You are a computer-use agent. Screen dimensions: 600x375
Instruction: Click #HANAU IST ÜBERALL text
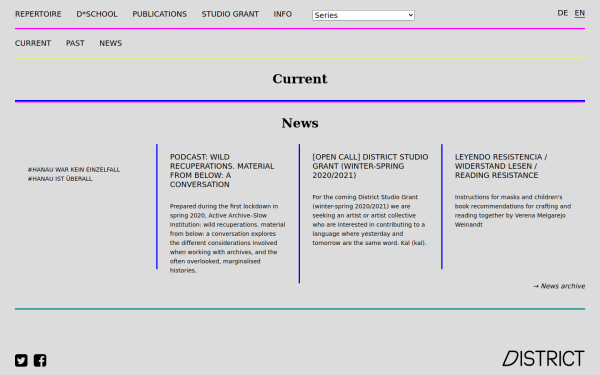coord(60,179)
